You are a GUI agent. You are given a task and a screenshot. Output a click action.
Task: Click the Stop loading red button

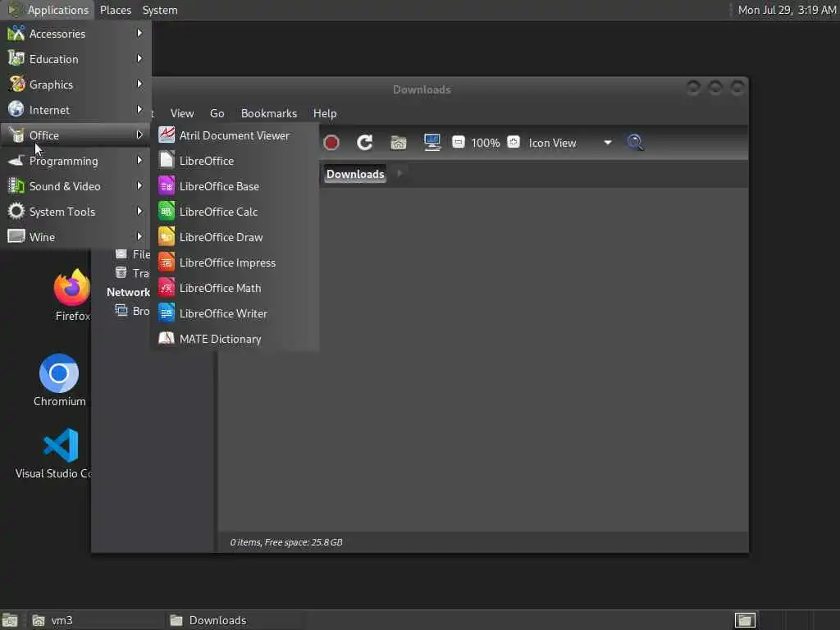pos(331,143)
